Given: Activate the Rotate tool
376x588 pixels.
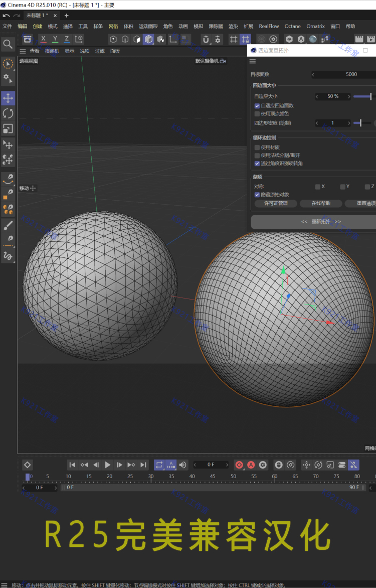Looking at the screenshot, I should pos(8,113).
